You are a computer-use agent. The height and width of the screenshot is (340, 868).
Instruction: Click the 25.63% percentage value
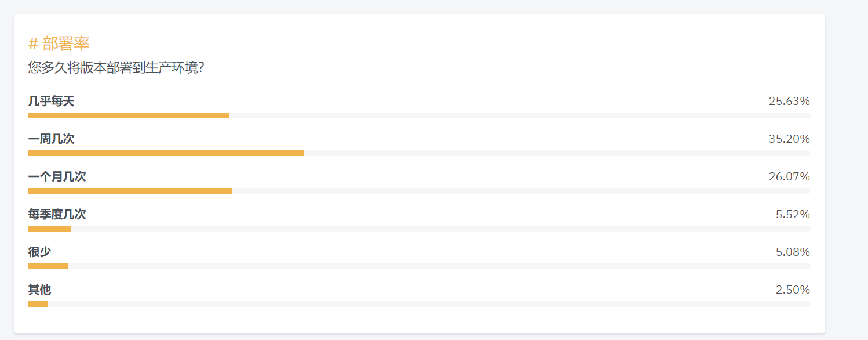[789, 102]
